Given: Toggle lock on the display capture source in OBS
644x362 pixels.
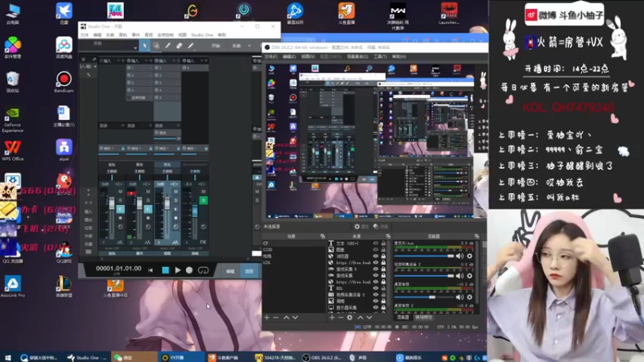Looking at the screenshot, I should pyautogui.click(x=383, y=307).
